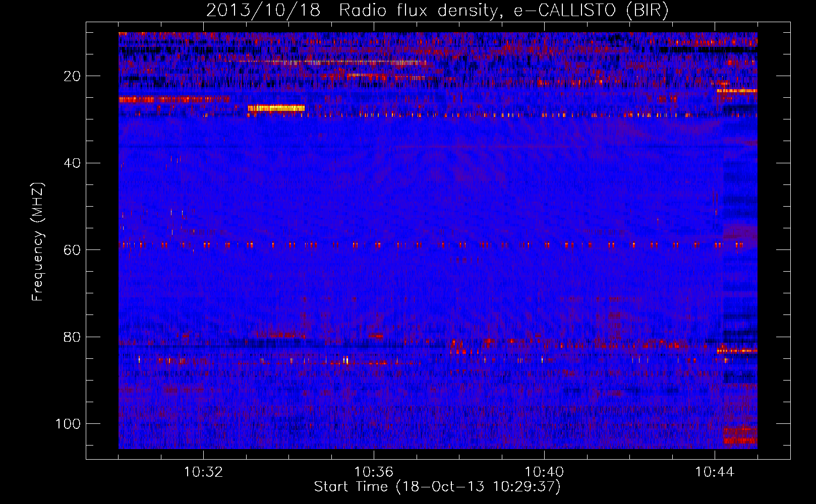Image resolution: width=816 pixels, height=504 pixels.
Task: Click the '10:32' time tick label
Action: tap(203, 472)
